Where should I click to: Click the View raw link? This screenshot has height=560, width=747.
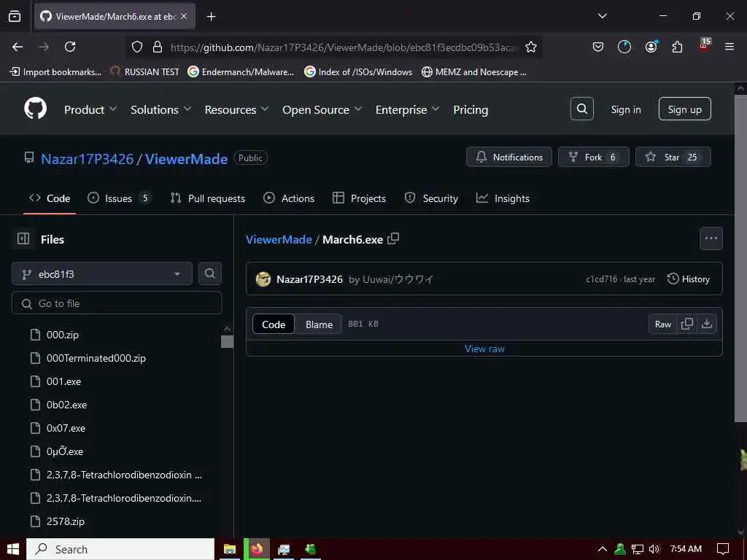pos(484,349)
